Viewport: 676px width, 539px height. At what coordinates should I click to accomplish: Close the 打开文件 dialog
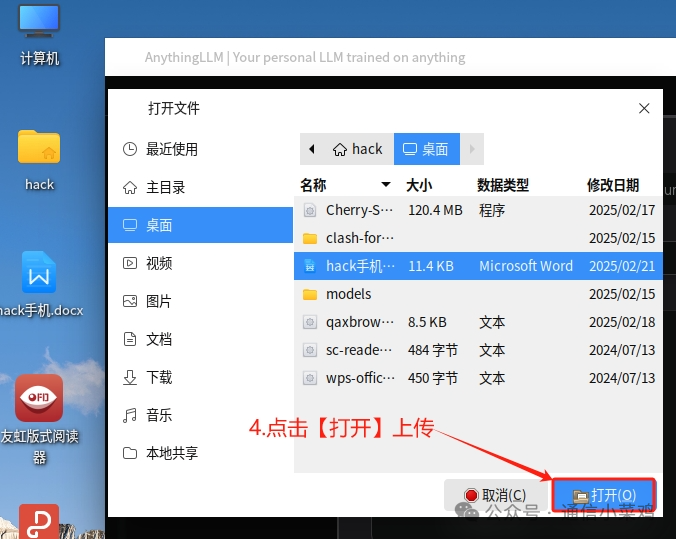[644, 108]
